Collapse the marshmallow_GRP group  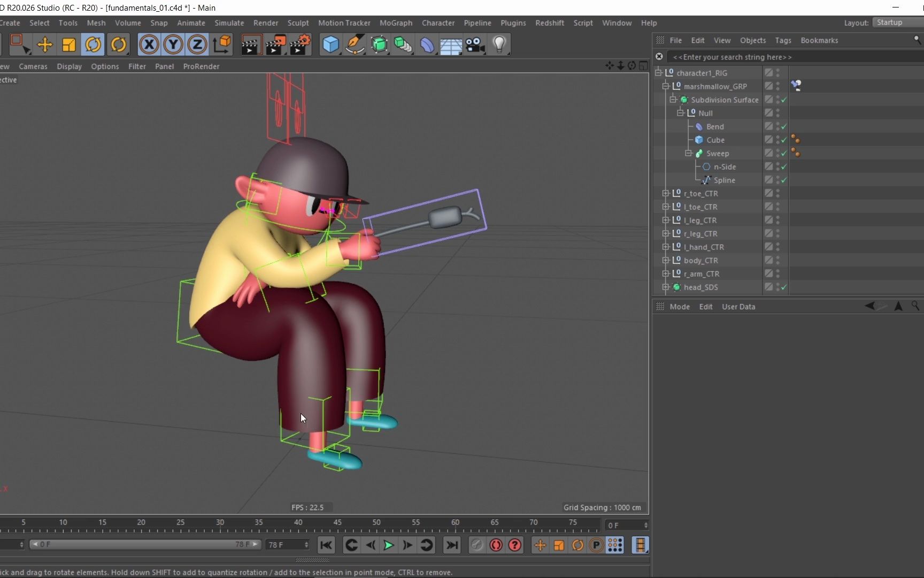[x=665, y=86]
